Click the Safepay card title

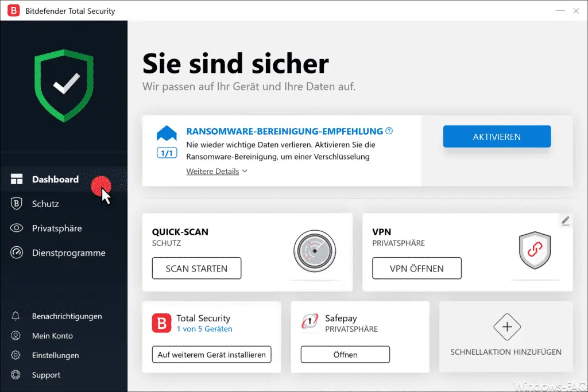[341, 318]
